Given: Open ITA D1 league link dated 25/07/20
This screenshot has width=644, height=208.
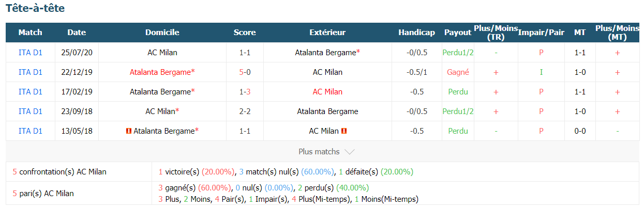Looking at the screenshot, I should click(x=31, y=53).
